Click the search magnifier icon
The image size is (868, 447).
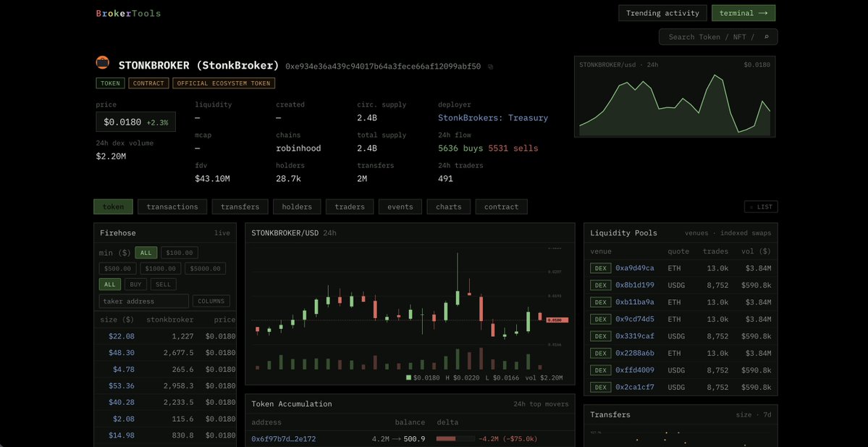pyautogui.click(x=767, y=37)
